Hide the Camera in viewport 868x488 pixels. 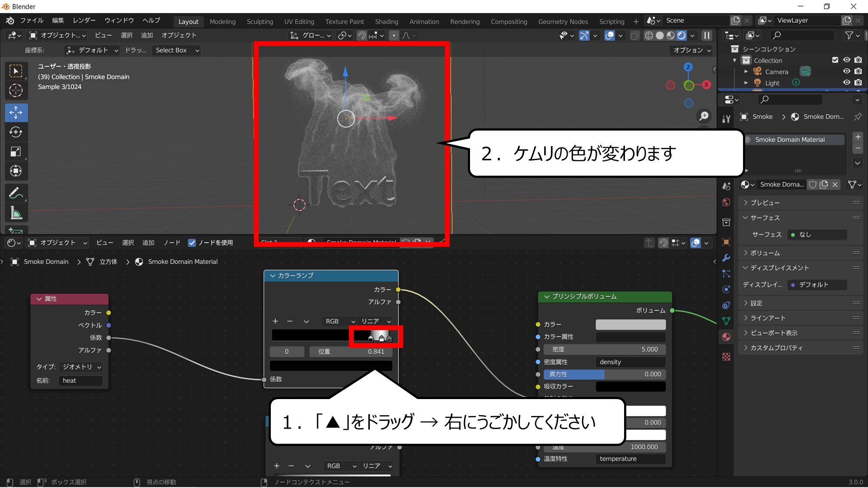846,71
